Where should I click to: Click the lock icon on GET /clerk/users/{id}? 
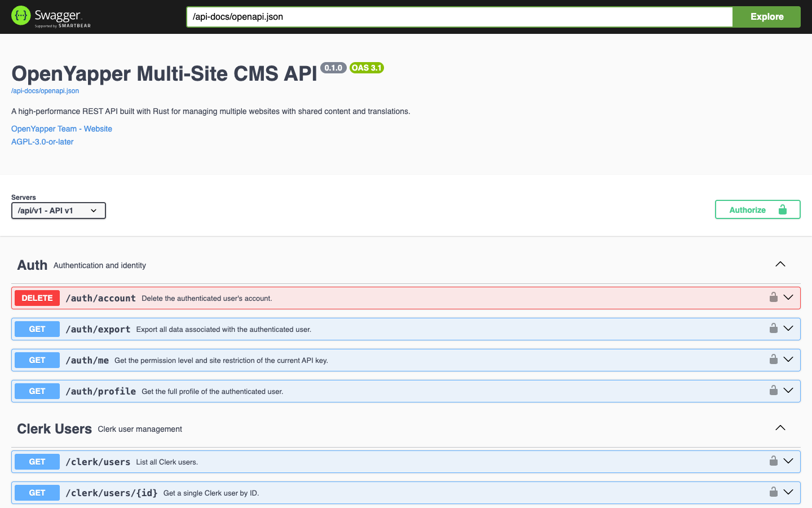click(x=773, y=492)
